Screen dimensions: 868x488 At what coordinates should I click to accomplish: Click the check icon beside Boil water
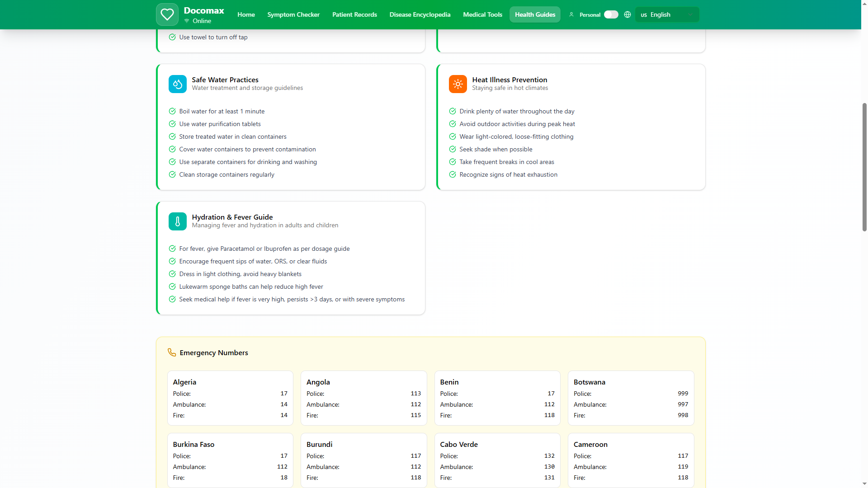[172, 111]
